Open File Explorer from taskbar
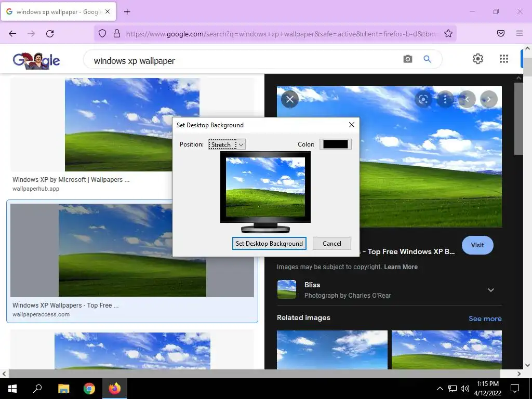 tap(63, 389)
